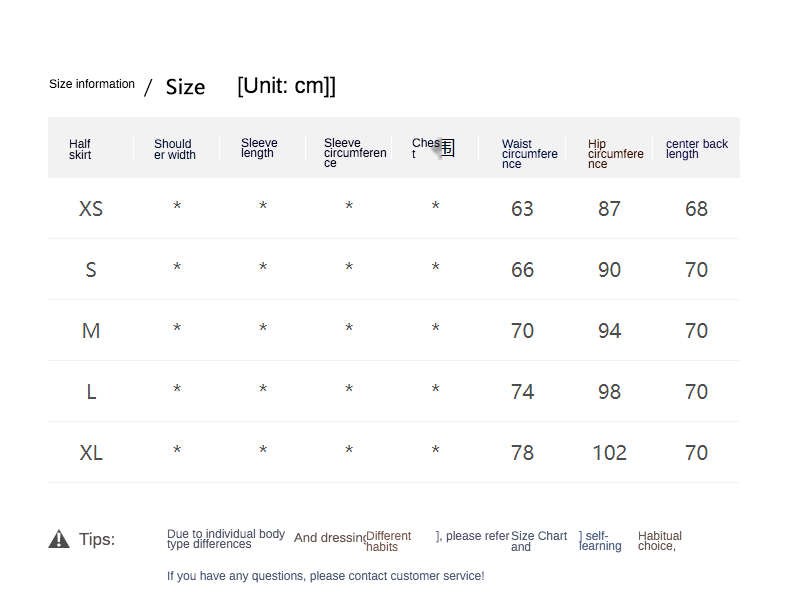
Task: Click the L size row label
Action: coord(91,392)
